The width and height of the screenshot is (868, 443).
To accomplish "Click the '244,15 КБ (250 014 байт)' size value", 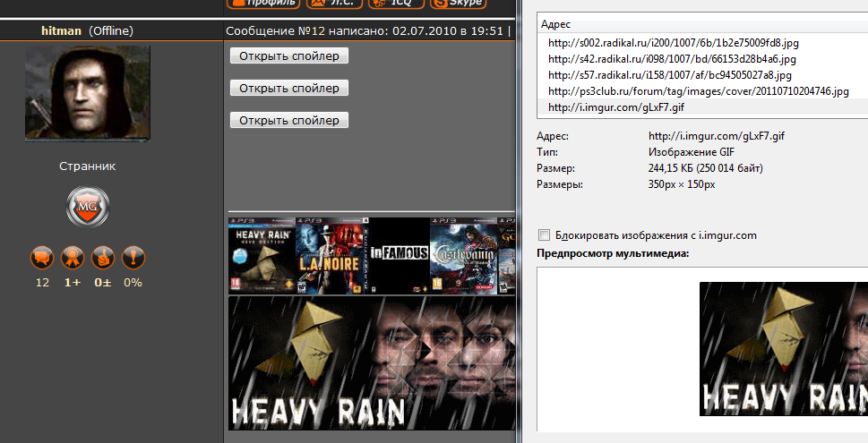I will pos(705,168).
